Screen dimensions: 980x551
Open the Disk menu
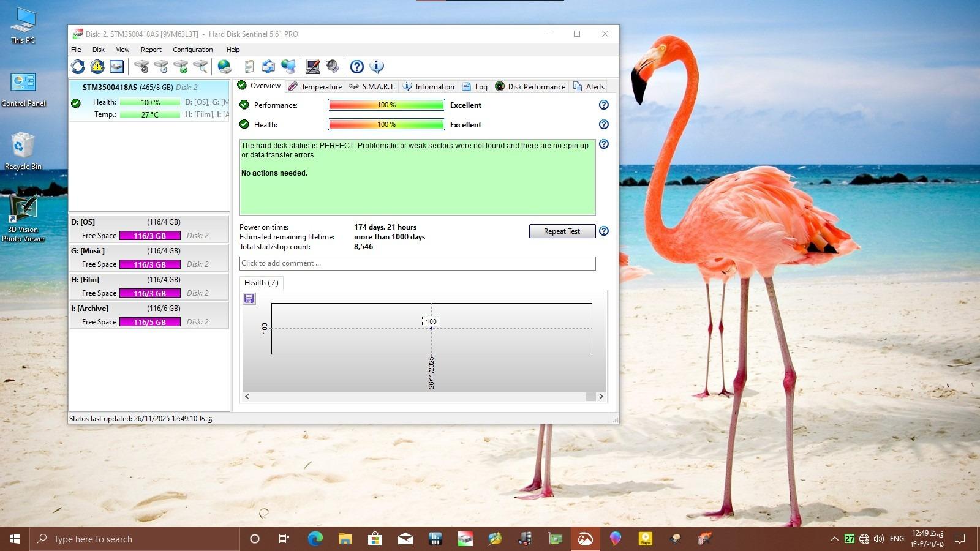[98, 50]
